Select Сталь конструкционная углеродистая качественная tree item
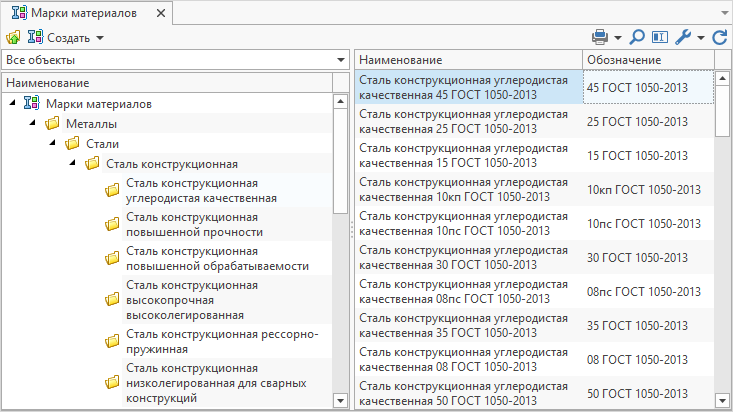 pos(201,190)
